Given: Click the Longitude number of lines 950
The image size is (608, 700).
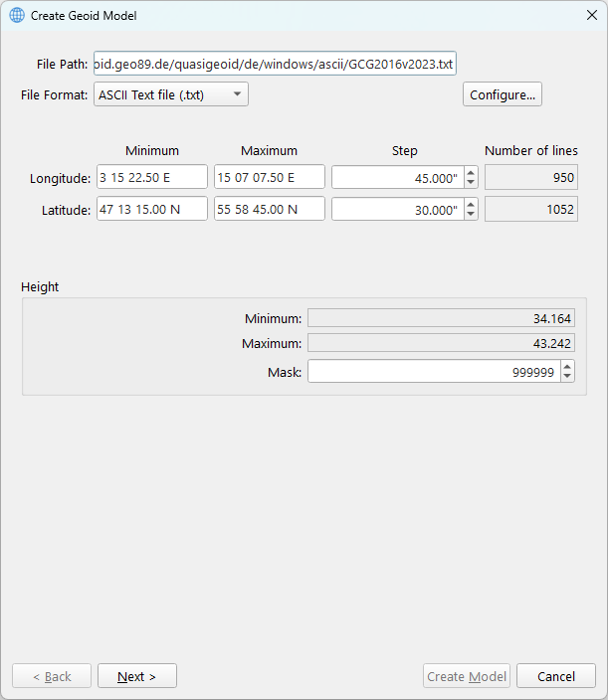Looking at the screenshot, I should pos(531,177).
